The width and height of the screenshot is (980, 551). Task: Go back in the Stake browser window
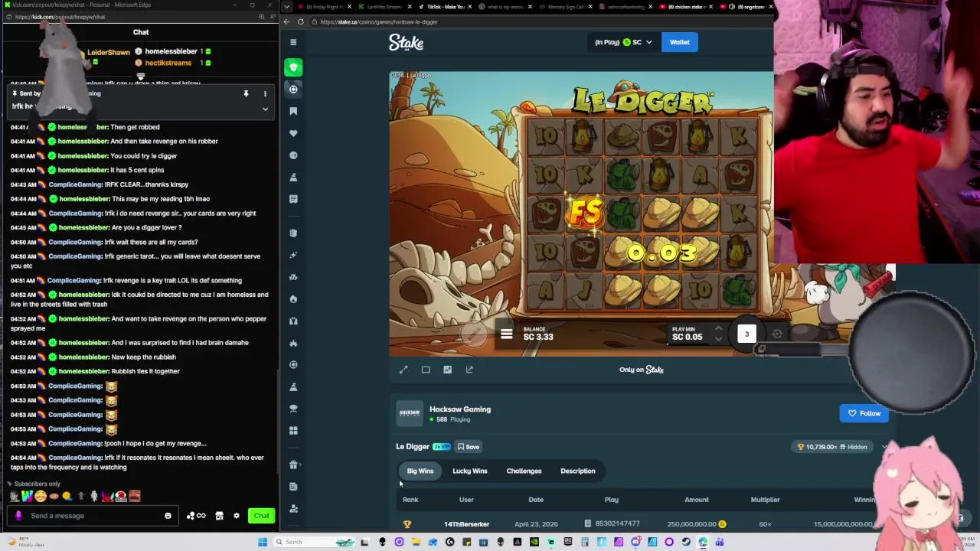click(287, 21)
